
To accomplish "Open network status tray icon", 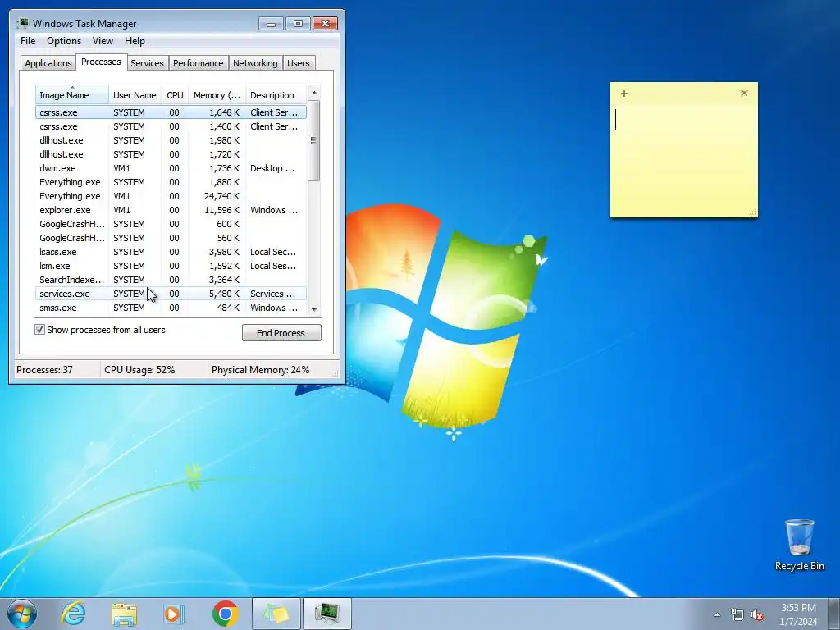I will click(x=737, y=615).
